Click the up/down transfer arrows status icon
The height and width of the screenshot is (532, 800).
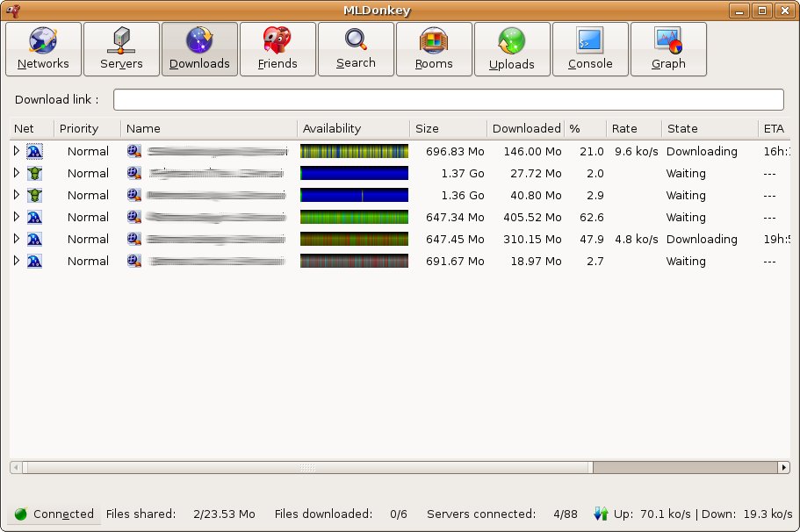[x=602, y=514]
